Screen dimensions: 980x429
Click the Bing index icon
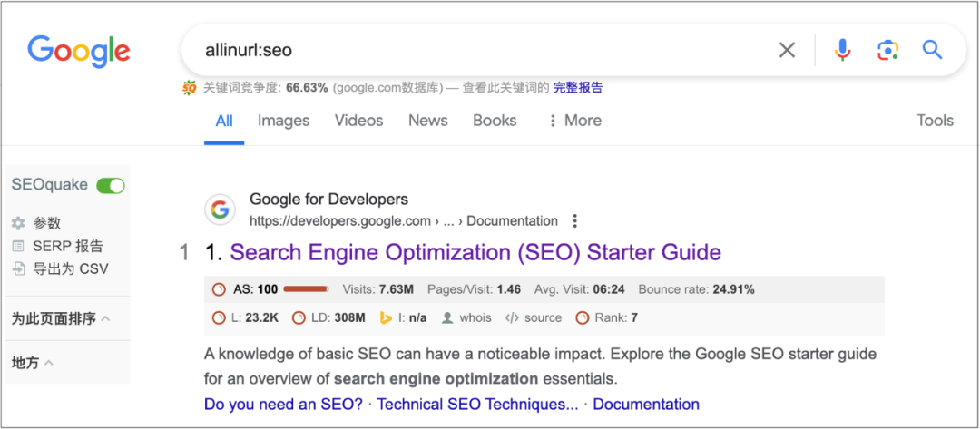[387, 317]
